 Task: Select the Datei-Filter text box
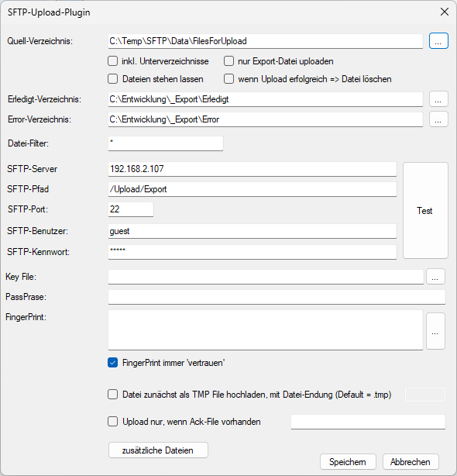(x=166, y=143)
